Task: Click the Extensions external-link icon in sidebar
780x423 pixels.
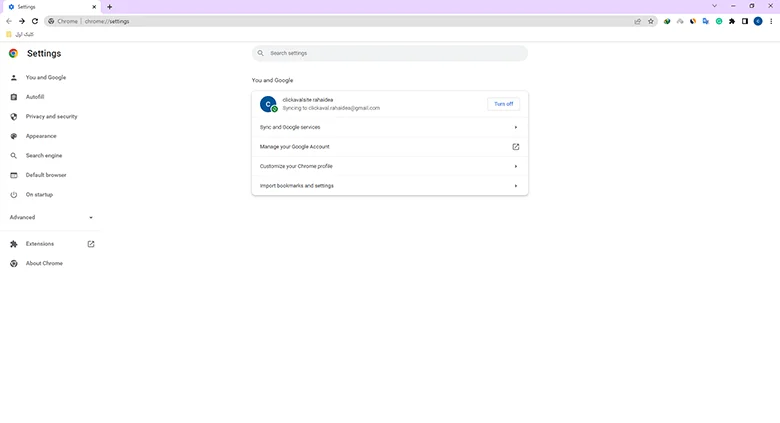Action: pyautogui.click(x=91, y=244)
